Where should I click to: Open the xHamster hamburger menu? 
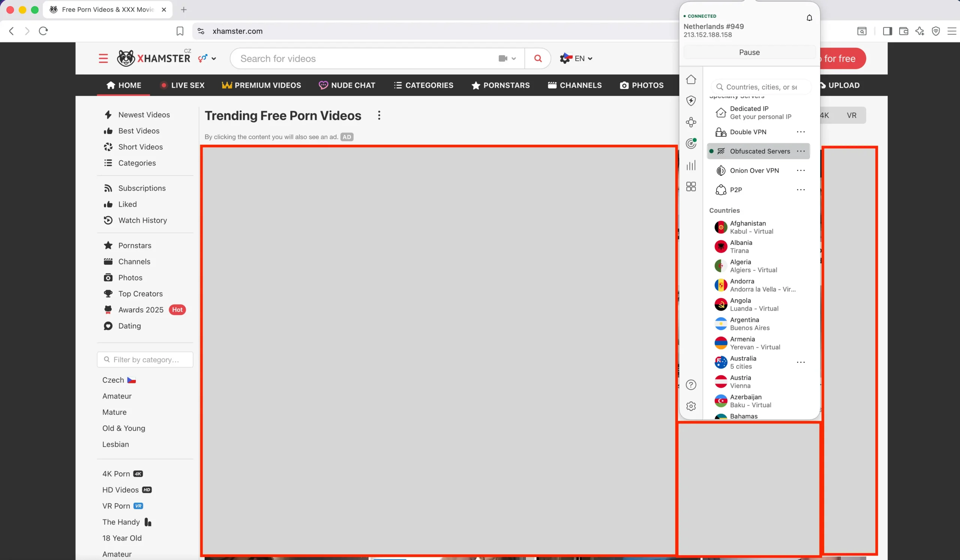point(103,58)
